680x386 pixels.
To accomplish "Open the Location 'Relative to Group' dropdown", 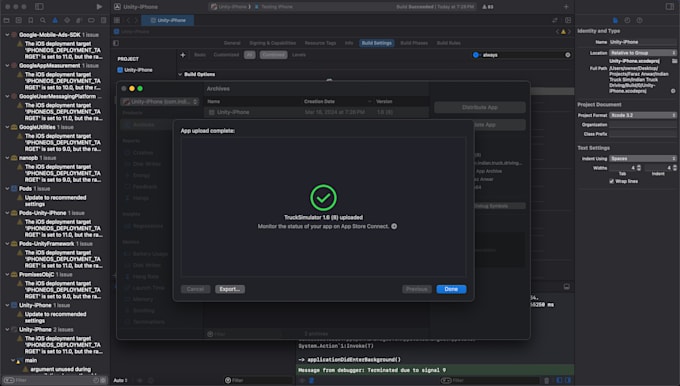I will tap(643, 52).
